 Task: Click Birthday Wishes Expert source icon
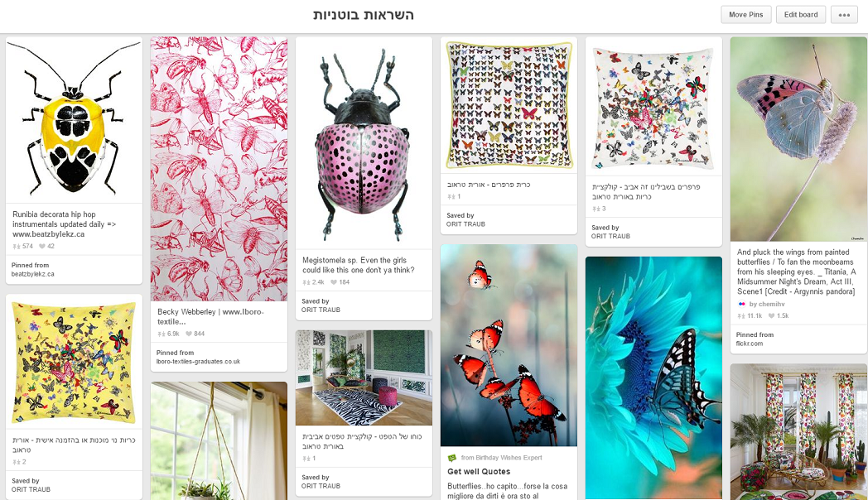[451, 458]
